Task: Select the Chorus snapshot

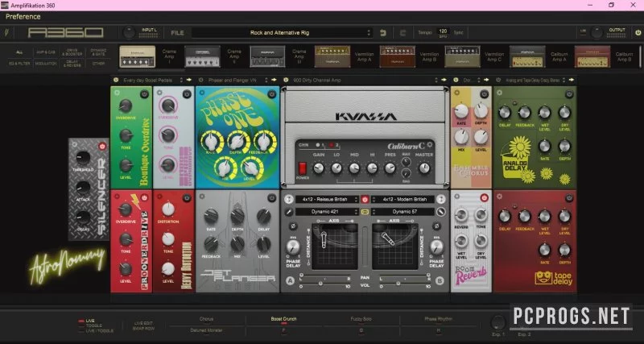Action: pos(207,319)
